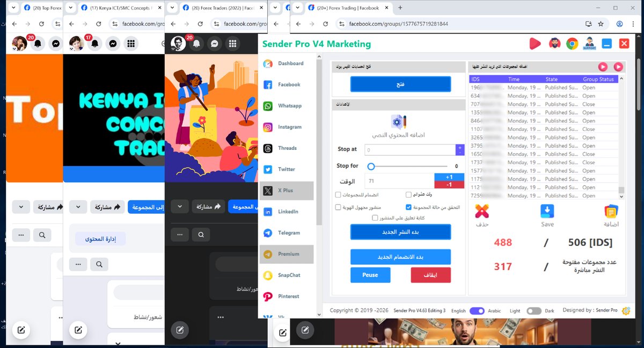Open tab search dropdown in Forex Traders (2022) window
This screenshot has width=644, height=348.
pos(172,8)
